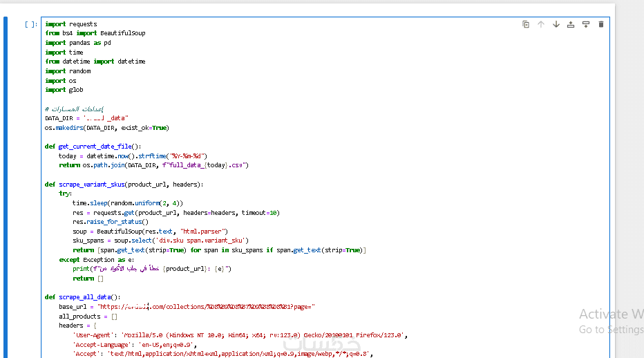Click the cell execution prompt '[ ]:'

pyautogui.click(x=31, y=24)
